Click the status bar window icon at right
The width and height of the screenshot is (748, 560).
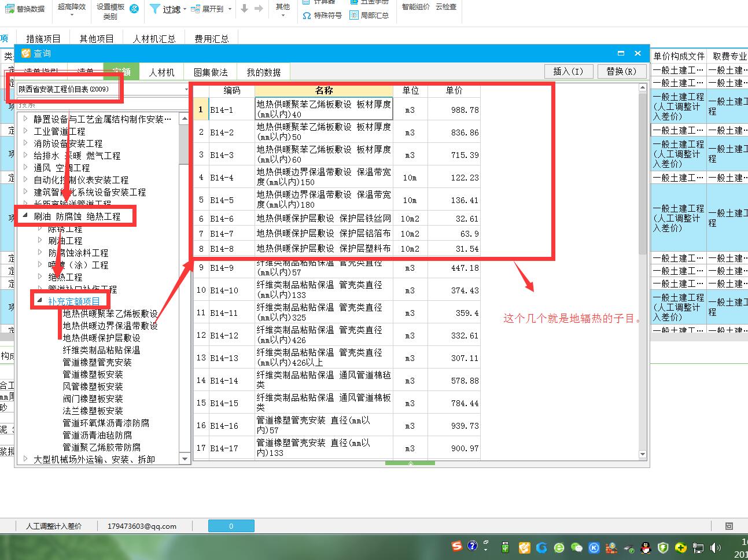pyautogui.click(x=729, y=526)
